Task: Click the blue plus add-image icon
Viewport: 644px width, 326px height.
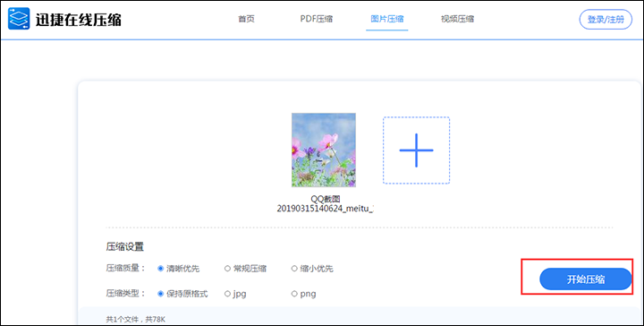Action: click(417, 150)
